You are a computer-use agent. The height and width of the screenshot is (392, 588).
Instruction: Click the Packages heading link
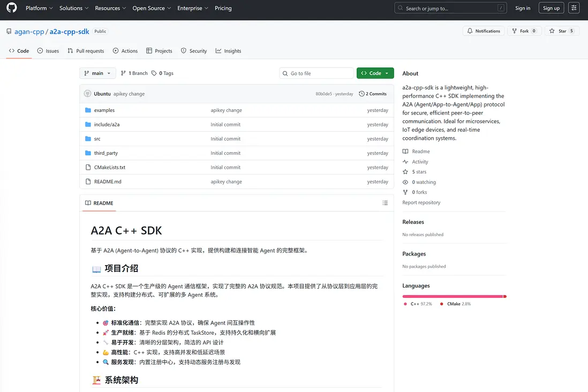(414, 254)
